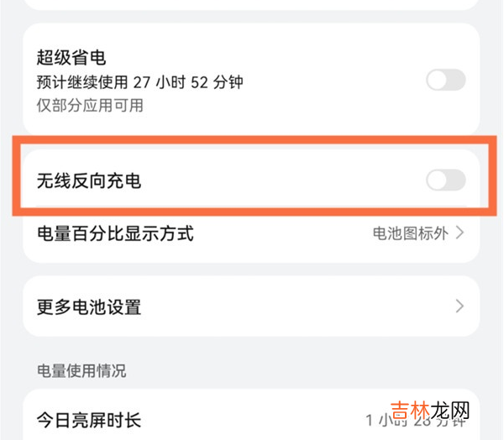504x440 pixels.
Task: Tap the 无线反向充电 label text
Action: click(89, 180)
